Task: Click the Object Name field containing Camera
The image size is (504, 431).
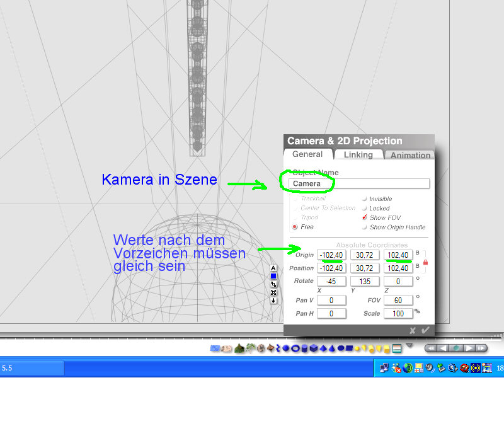Action: point(359,183)
